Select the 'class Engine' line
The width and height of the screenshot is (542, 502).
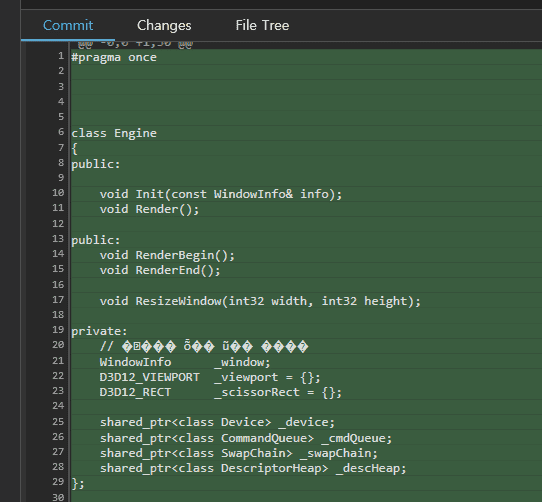[x=114, y=133]
